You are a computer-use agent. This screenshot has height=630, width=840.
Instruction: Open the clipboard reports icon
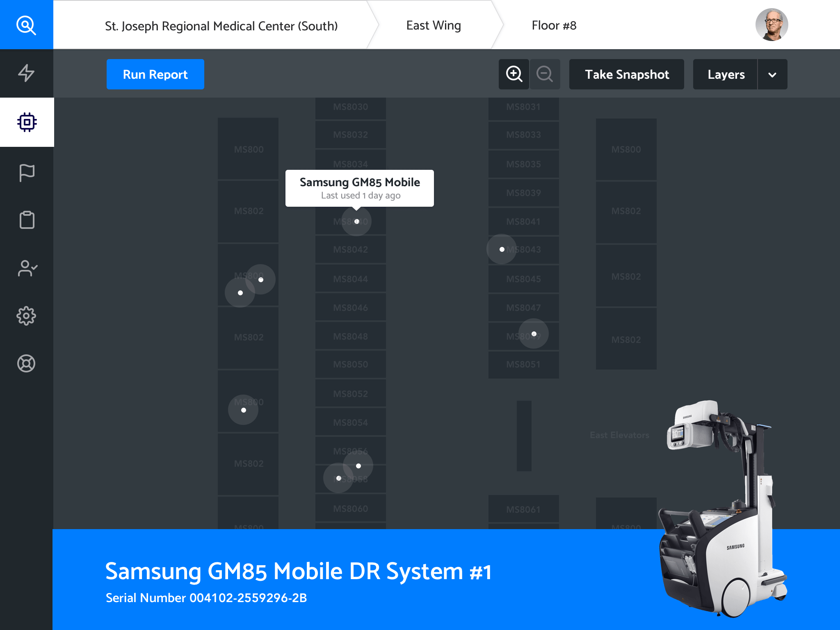(x=27, y=220)
